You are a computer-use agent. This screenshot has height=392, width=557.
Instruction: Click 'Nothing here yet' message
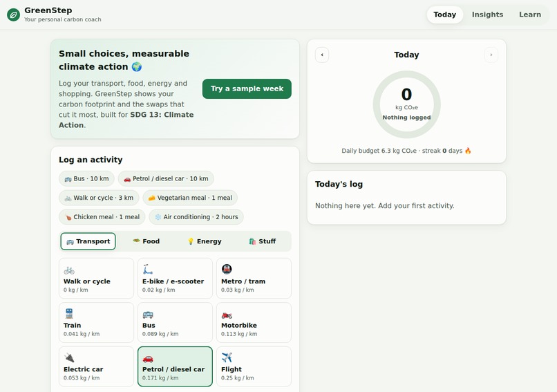coord(385,206)
